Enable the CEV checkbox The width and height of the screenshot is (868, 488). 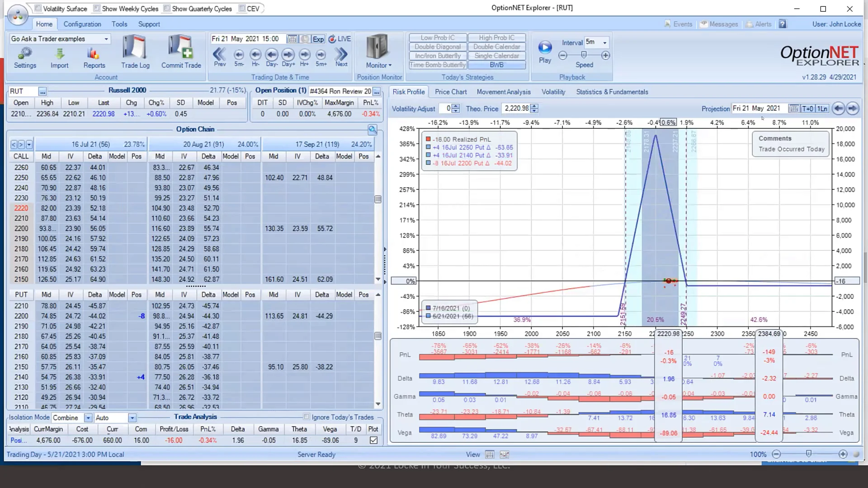(x=242, y=9)
